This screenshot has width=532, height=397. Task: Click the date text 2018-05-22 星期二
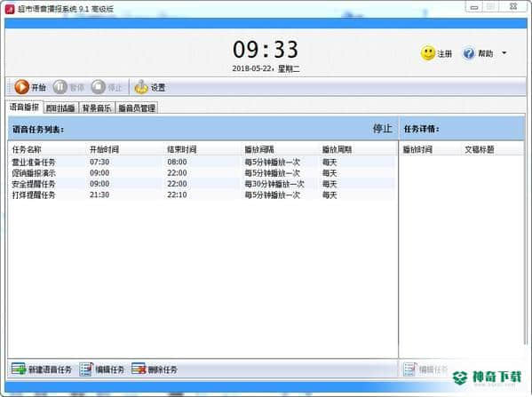(266, 68)
